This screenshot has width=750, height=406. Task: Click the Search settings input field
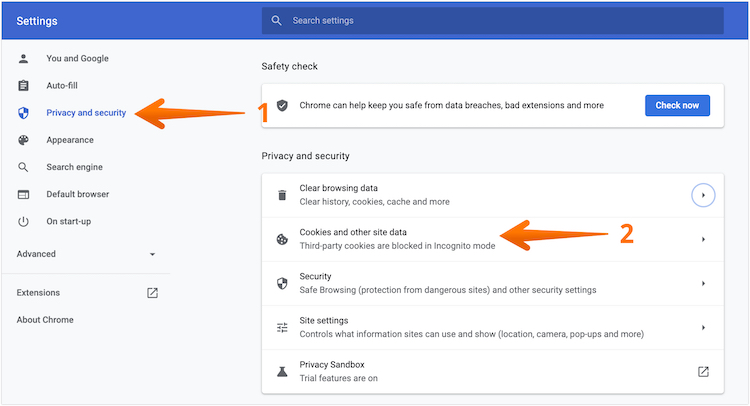point(500,21)
